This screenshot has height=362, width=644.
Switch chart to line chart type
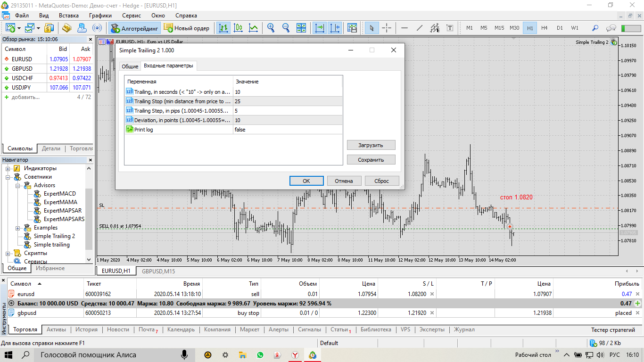(254, 28)
